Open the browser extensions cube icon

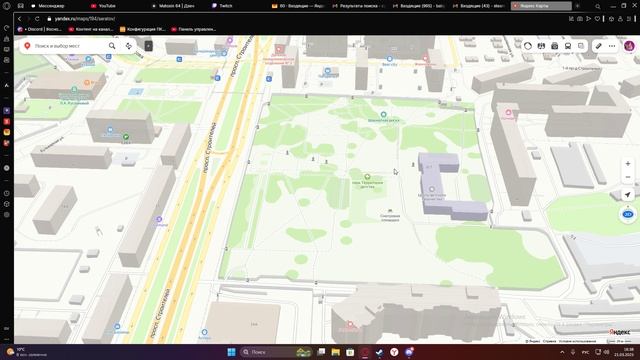coord(611,19)
